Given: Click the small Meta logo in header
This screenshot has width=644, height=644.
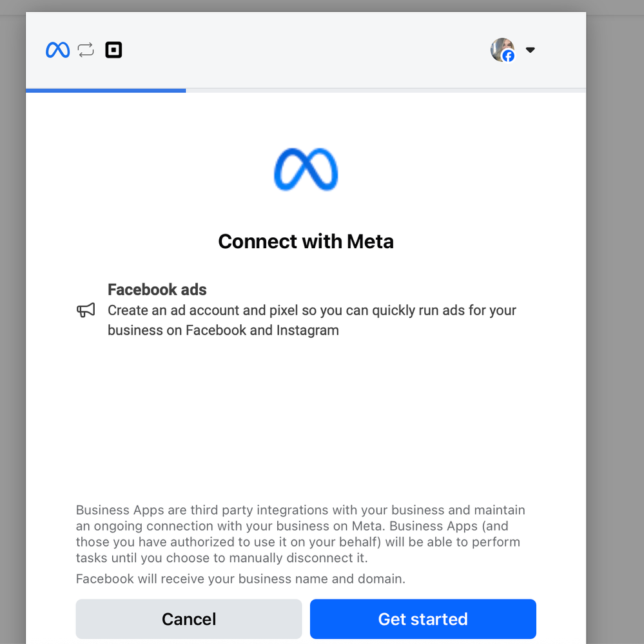Looking at the screenshot, I should [x=57, y=50].
